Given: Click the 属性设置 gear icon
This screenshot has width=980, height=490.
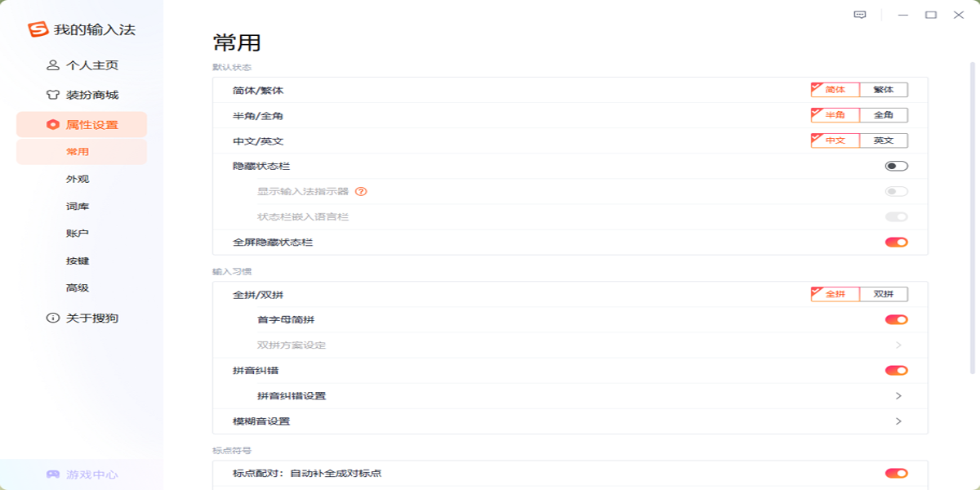Looking at the screenshot, I should click(51, 124).
